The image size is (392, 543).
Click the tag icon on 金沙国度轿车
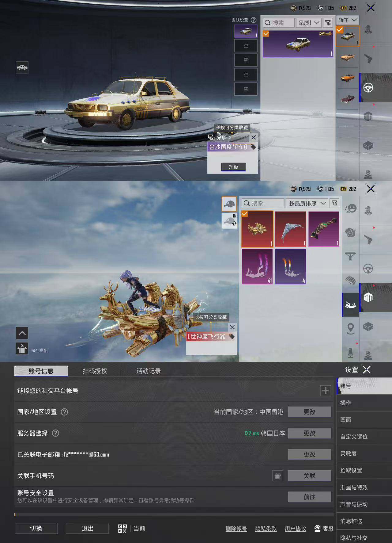(x=253, y=147)
